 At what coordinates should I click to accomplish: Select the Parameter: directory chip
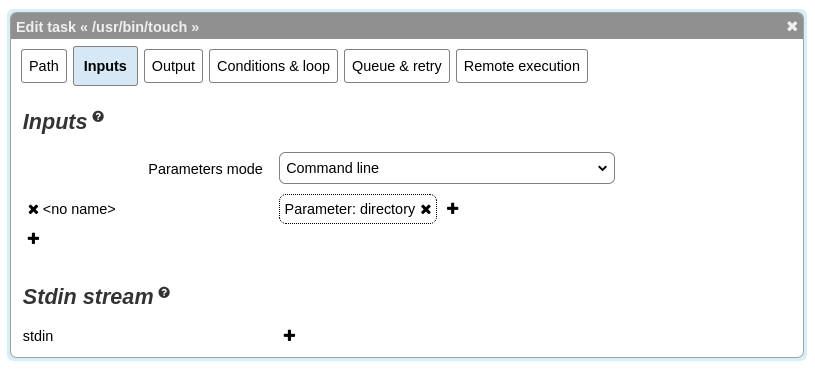(350, 209)
